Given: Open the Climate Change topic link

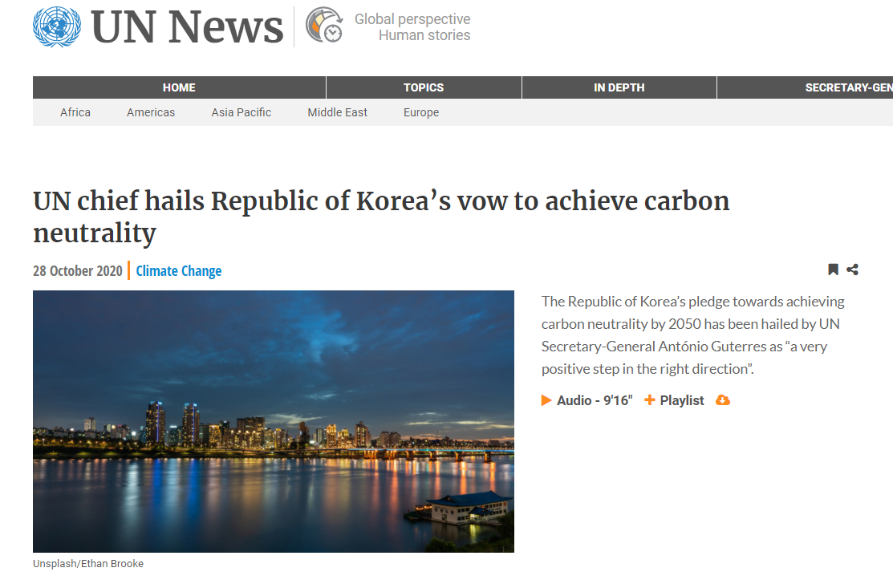Looking at the screenshot, I should [x=179, y=271].
